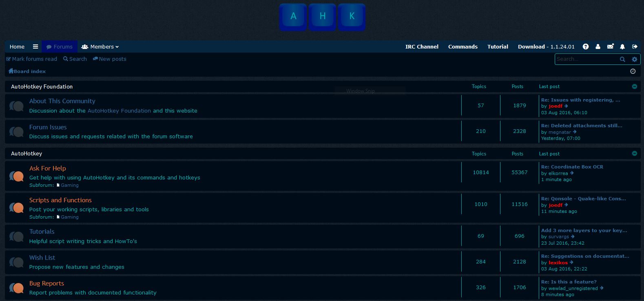Open the notifications bell icon
This screenshot has width=644, height=301.
pyautogui.click(x=622, y=46)
